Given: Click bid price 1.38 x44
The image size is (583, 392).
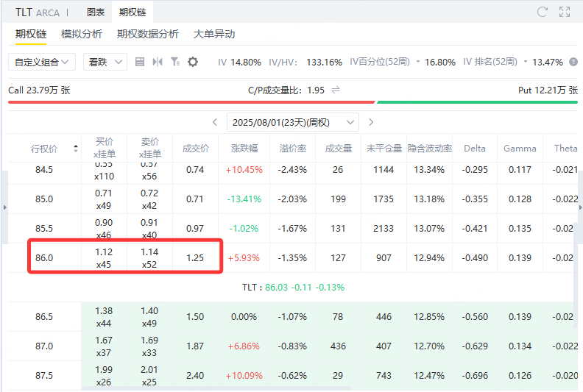Looking at the screenshot, I should 104,317.
